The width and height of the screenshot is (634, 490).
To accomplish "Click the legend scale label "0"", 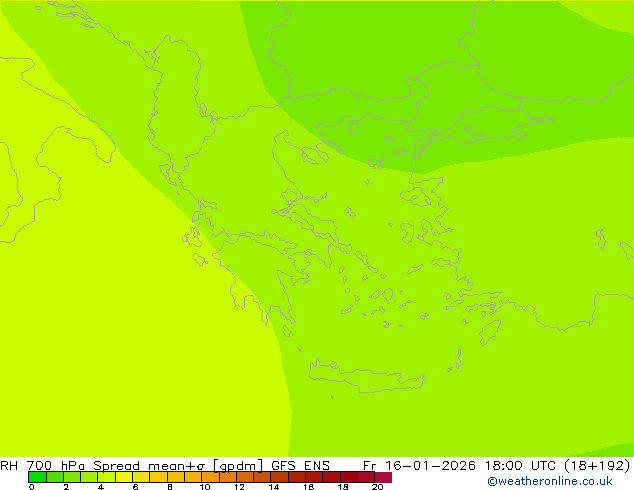I will tap(32, 487).
